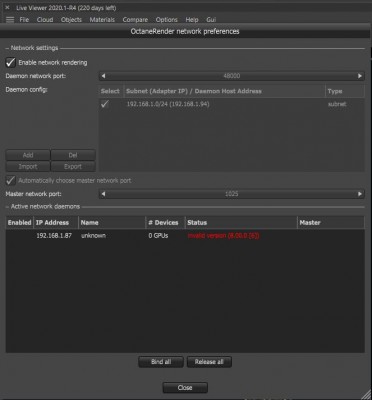Open the Options menu
Image resolution: width=372 pixels, height=400 pixels.
(x=167, y=20)
